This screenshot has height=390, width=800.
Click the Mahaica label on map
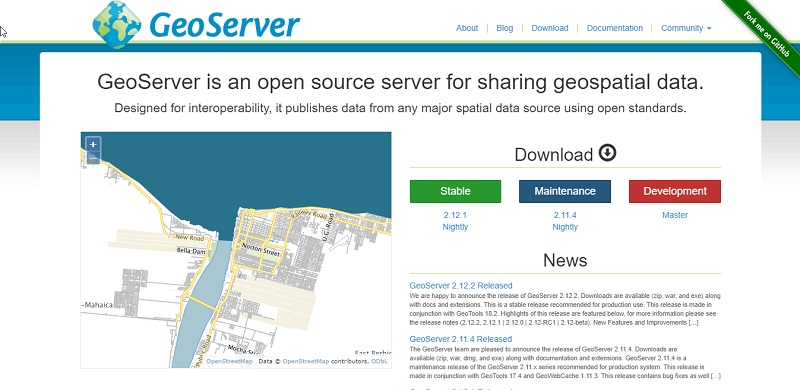click(98, 305)
